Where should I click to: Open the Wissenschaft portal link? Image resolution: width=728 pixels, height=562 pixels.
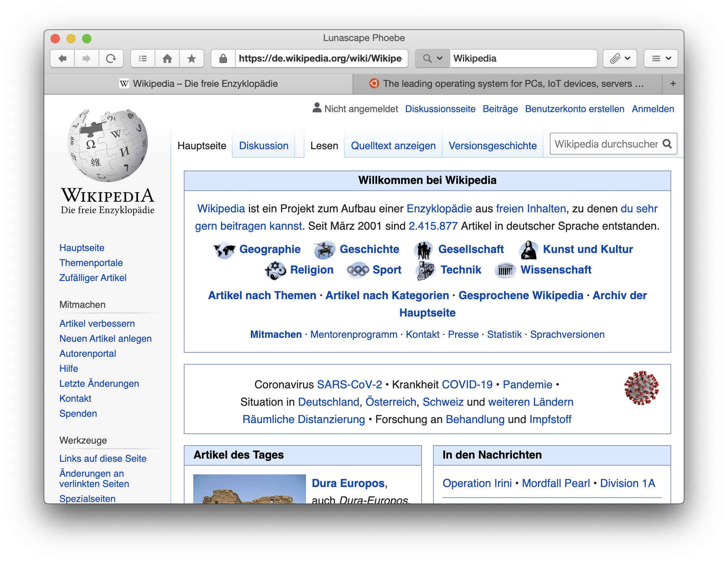(556, 270)
